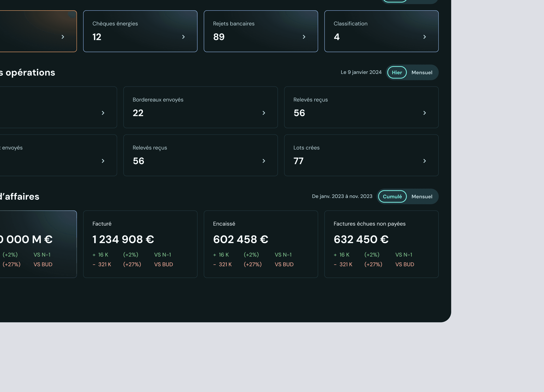Image resolution: width=544 pixels, height=392 pixels.
Task: Click chevron on second-row Relevés reçus card
Action: 264,161
